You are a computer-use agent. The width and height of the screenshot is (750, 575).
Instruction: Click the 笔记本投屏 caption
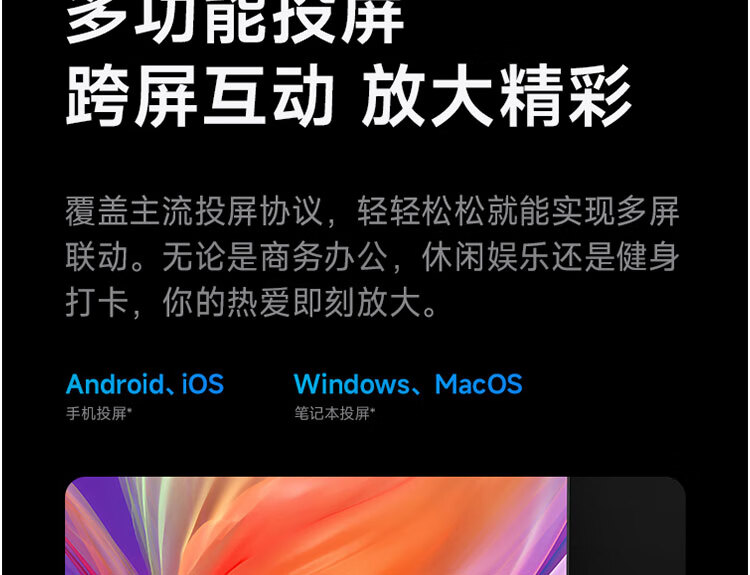[332, 413]
